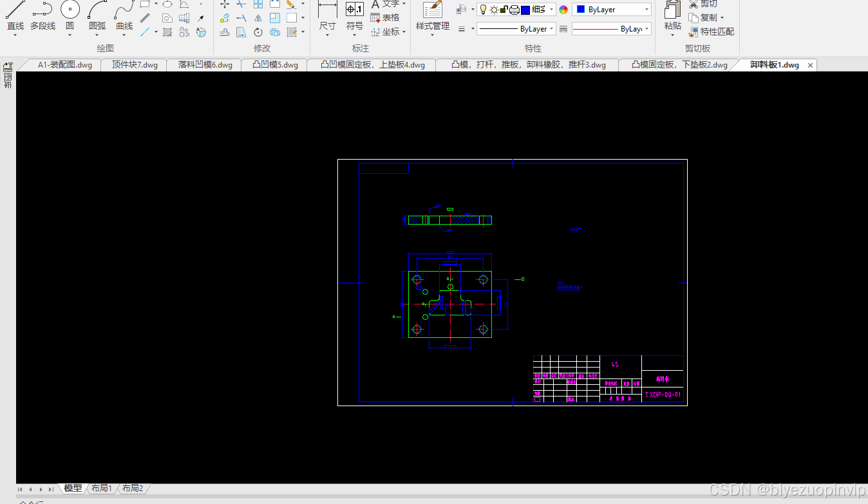Screen dimensions: 868x504
Task: Open the blue ByLayer color dropdown
Action: 612,10
